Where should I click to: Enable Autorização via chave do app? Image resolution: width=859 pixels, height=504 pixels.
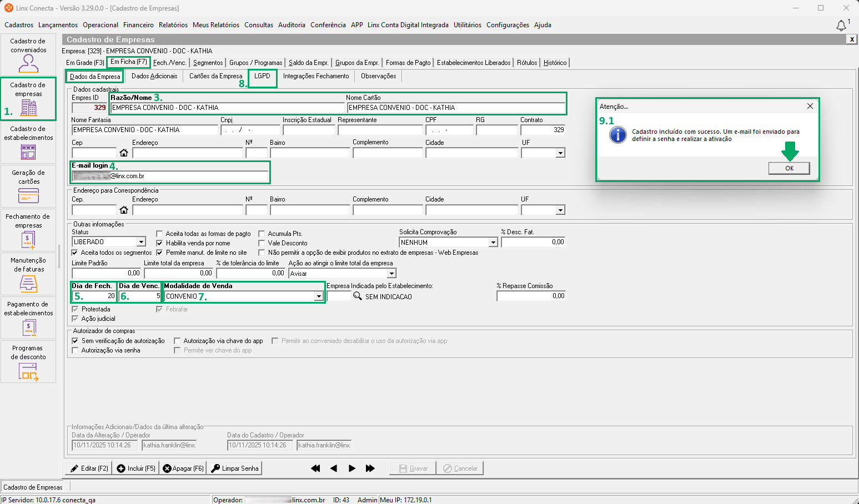tap(177, 341)
